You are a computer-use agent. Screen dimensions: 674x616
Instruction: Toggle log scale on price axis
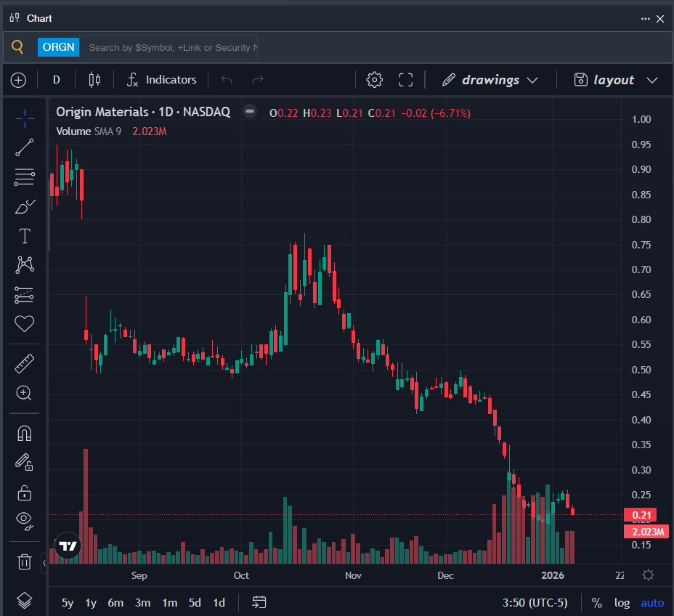(622, 603)
